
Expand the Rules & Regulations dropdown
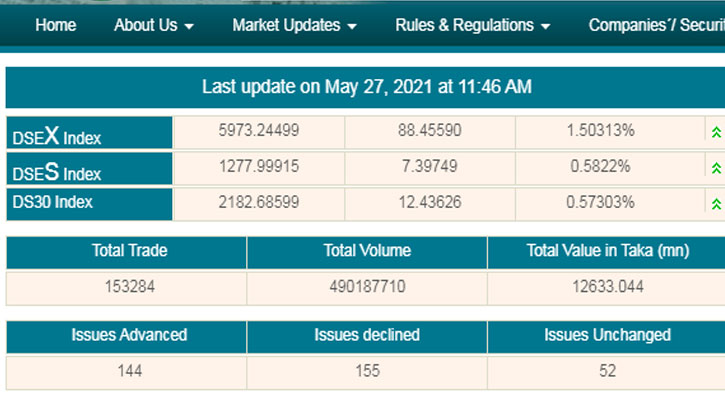click(x=472, y=26)
